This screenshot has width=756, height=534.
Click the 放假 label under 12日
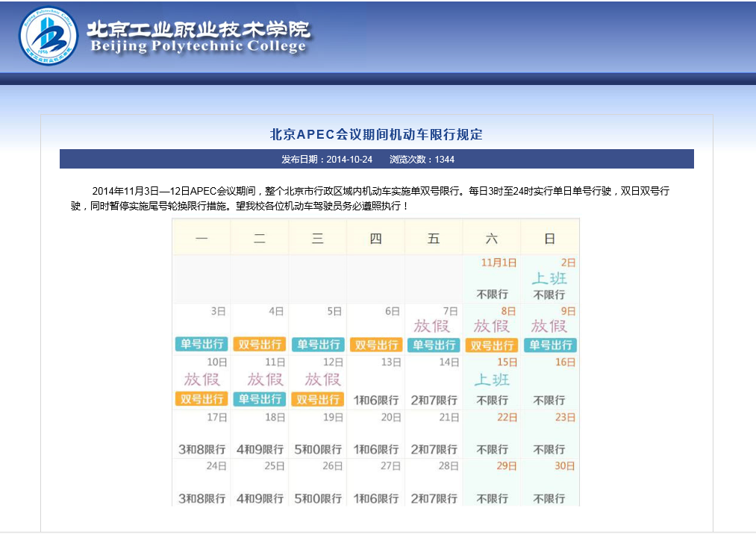[x=322, y=380]
